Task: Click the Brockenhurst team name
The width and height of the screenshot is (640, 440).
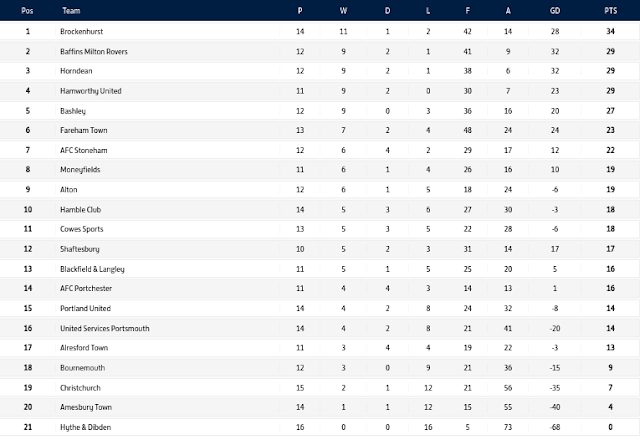Action: pos(81,31)
